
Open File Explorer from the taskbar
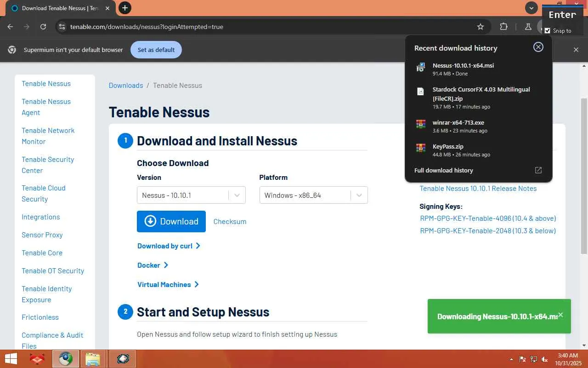pyautogui.click(x=93, y=359)
